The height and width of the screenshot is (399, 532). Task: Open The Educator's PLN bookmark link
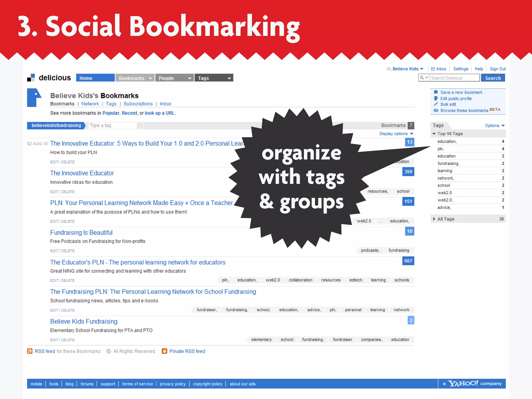(x=138, y=262)
